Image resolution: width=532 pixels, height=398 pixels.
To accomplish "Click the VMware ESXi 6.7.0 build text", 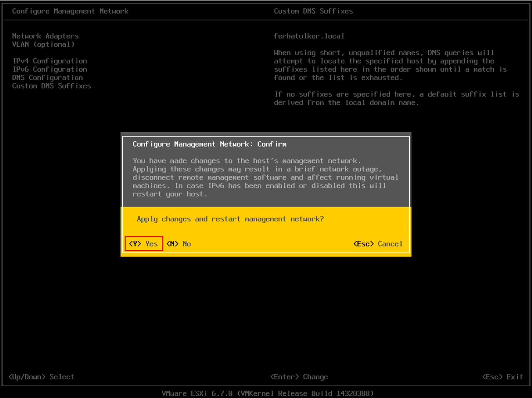I will (268, 393).
